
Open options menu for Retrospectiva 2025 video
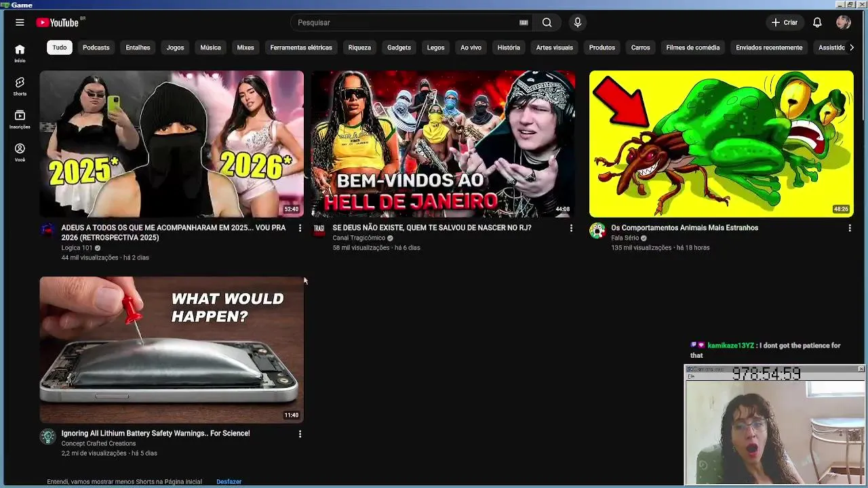click(300, 228)
